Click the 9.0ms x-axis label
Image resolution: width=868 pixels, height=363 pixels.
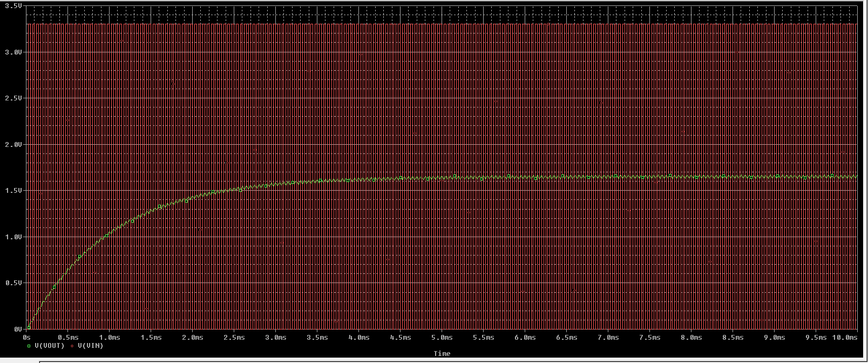(775, 338)
